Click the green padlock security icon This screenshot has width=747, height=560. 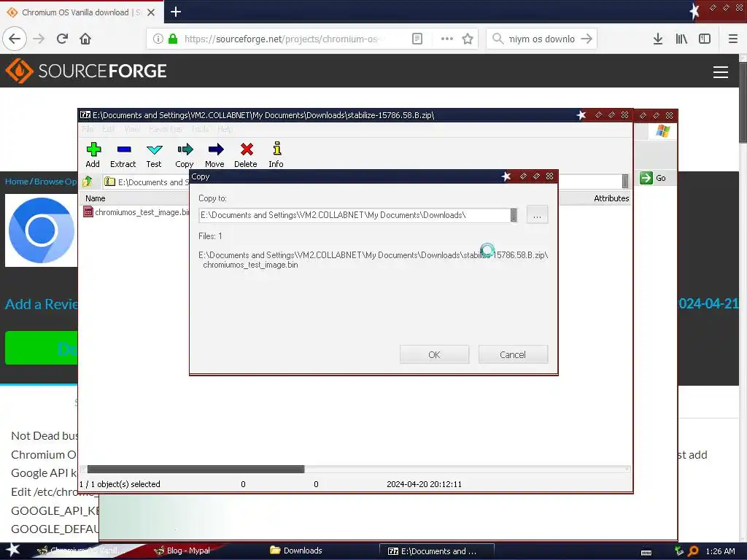pyautogui.click(x=173, y=39)
